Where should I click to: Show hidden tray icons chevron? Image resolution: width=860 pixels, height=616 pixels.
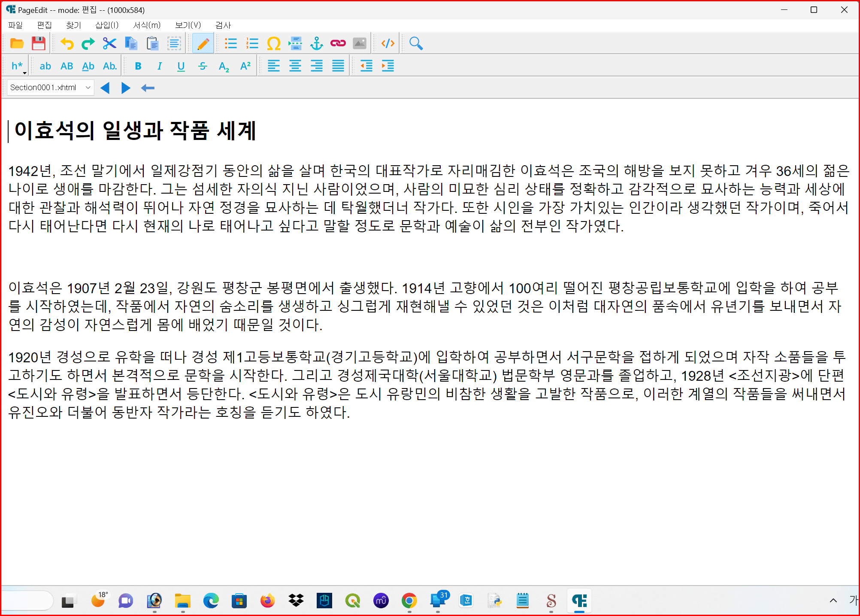tap(833, 601)
